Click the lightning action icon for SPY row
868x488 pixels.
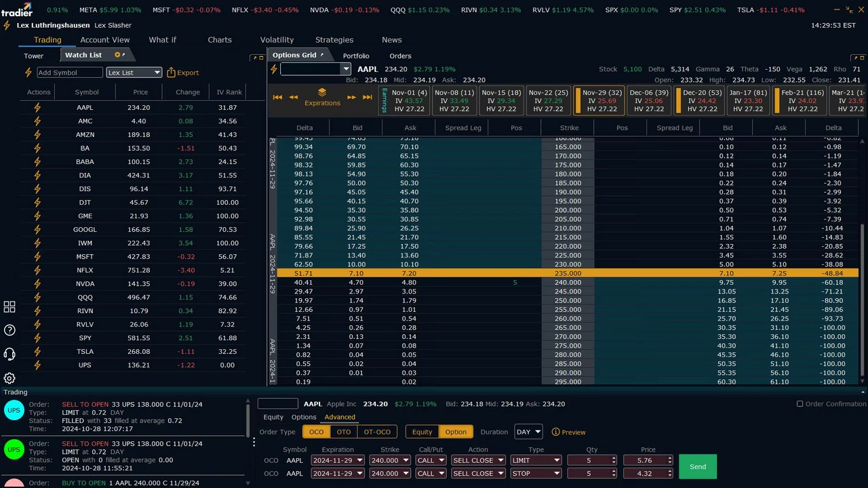37,338
